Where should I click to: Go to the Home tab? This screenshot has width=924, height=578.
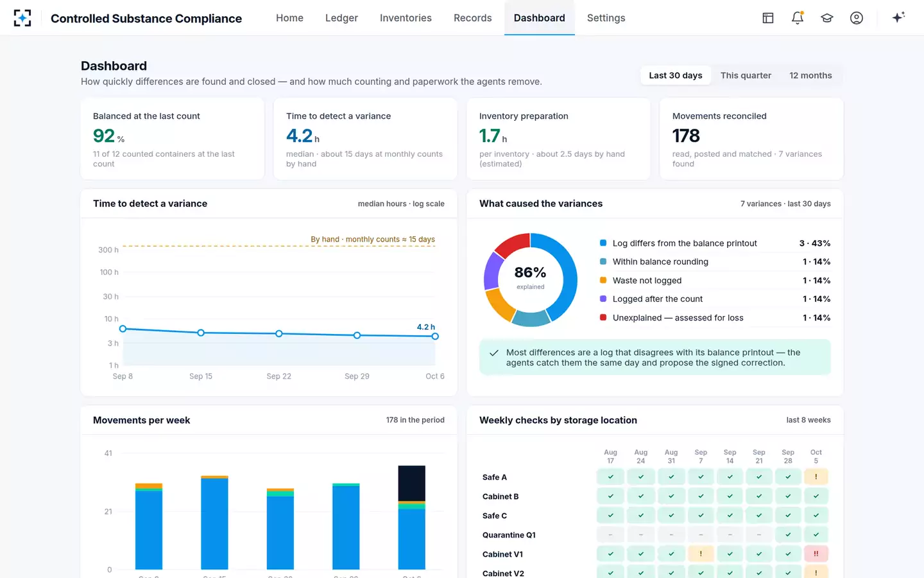point(289,18)
